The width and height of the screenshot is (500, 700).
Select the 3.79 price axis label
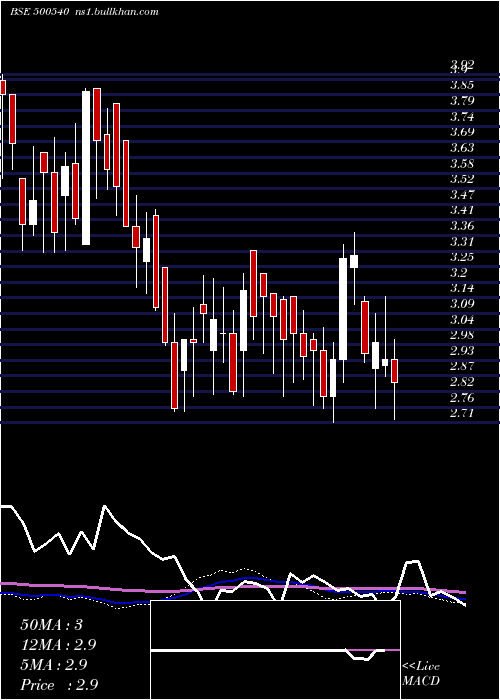point(462,101)
